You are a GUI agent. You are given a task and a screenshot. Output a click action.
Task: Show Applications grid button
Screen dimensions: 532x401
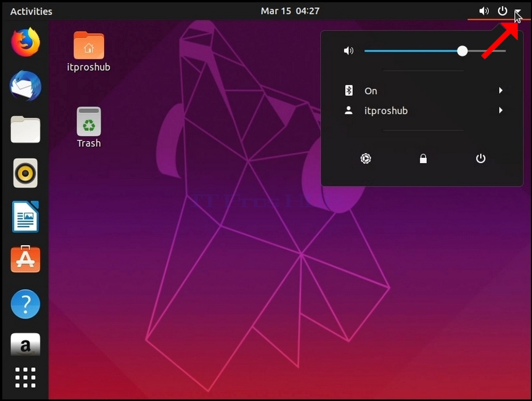pyautogui.click(x=25, y=378)
